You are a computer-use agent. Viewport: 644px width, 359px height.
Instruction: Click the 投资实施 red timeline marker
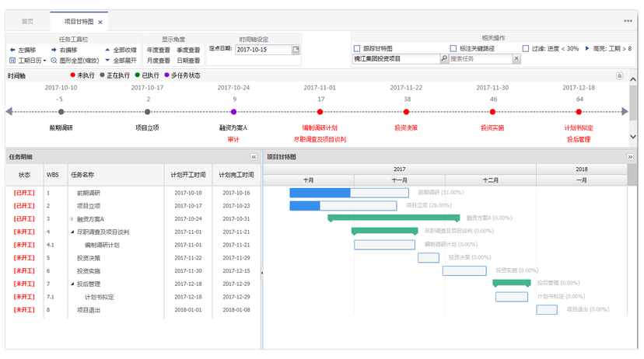(x=492, y=112)
